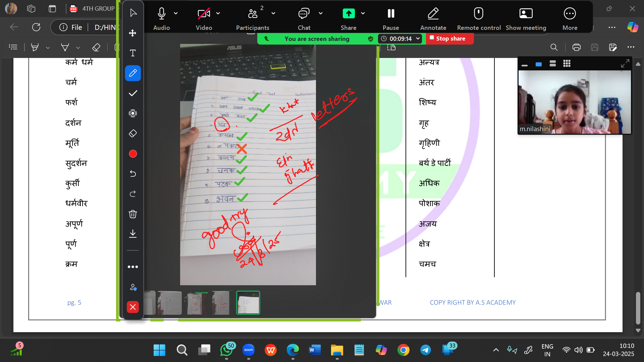
Task: Select the move arrows tool
Action: [x=133, y=33]
